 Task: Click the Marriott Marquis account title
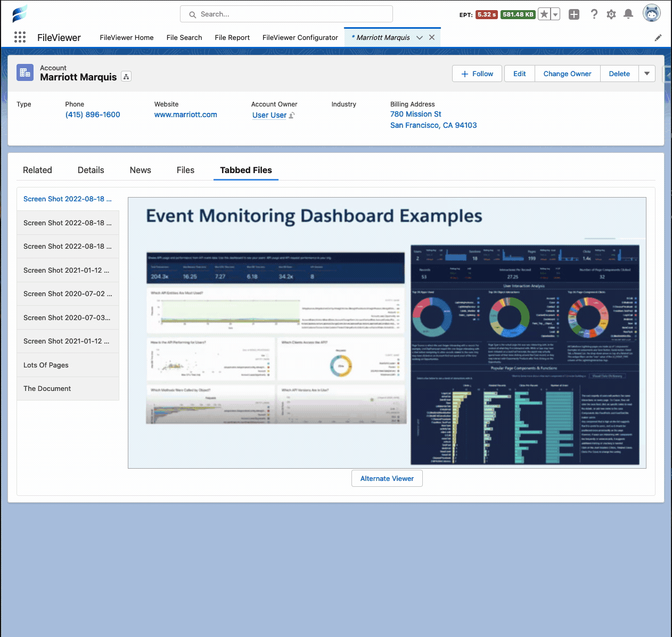[78, 77]
